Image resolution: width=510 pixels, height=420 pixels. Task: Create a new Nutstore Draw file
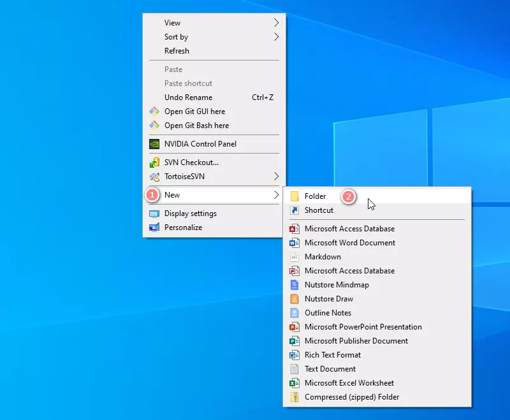coord(377,299)
